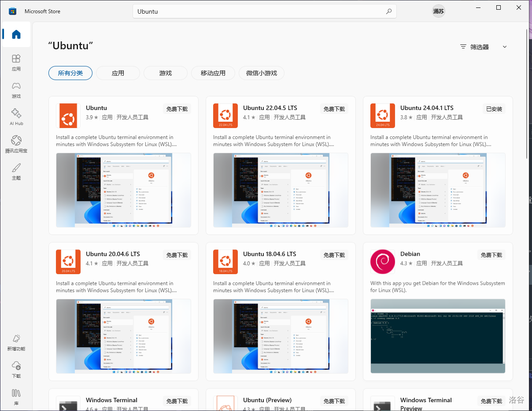Open the Home page in sidebar
532x411 pixels.
tap(16, 34)
